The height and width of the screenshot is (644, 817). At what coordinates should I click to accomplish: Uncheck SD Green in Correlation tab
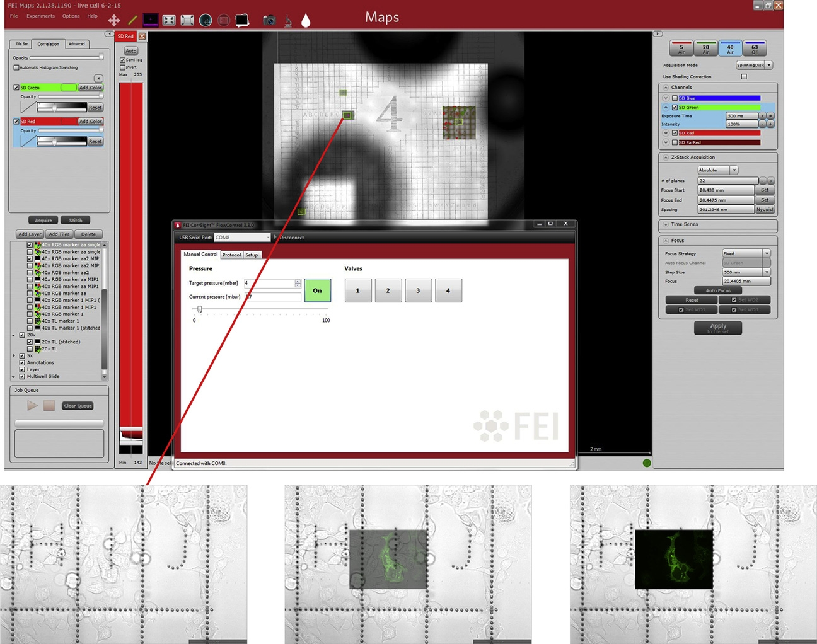(16, 88)
